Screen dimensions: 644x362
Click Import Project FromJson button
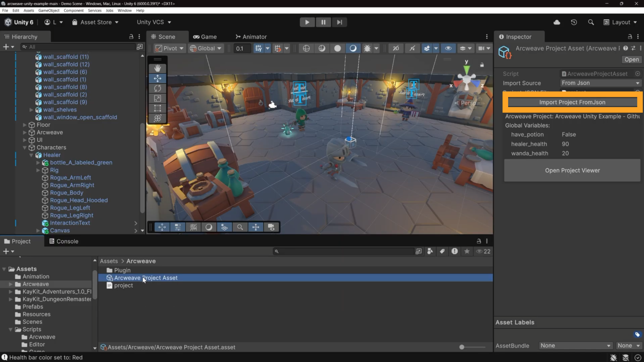tap(572, 102)
